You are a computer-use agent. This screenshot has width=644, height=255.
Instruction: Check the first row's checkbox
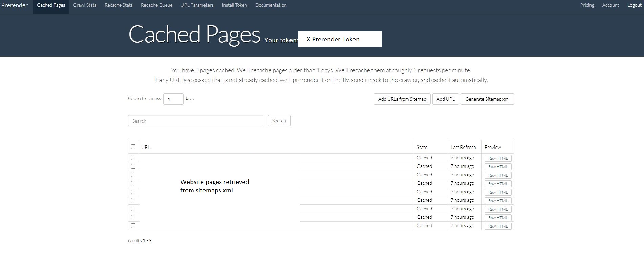(x=133, y=158)
